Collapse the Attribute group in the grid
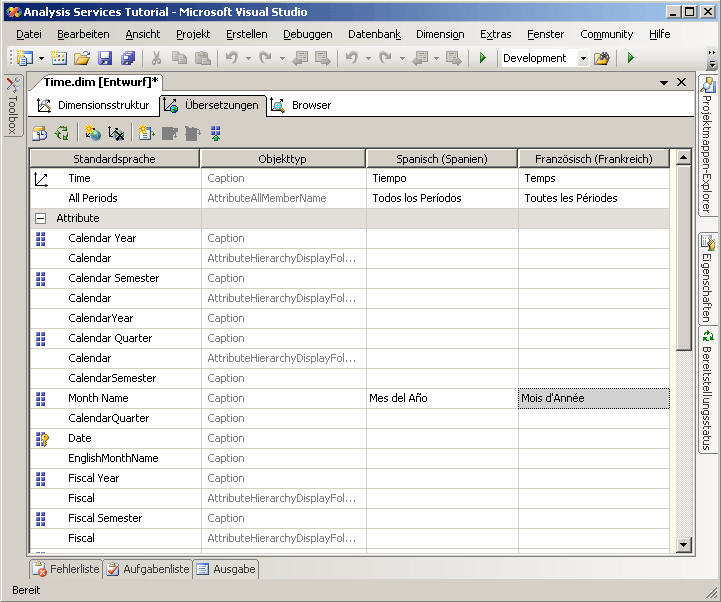 click(x=41, y=218)
